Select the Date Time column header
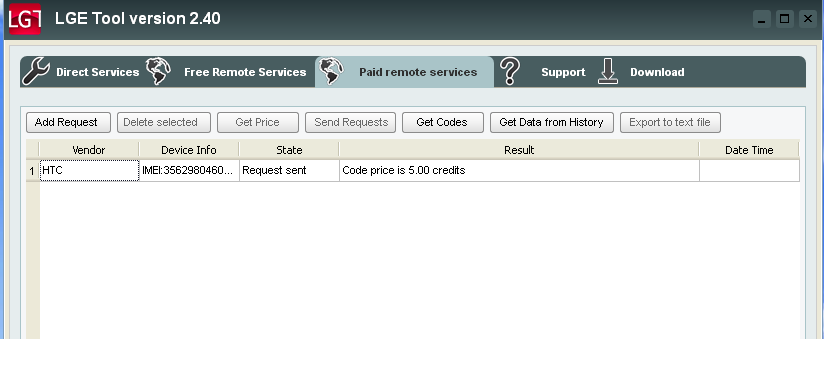 [749, 150]
